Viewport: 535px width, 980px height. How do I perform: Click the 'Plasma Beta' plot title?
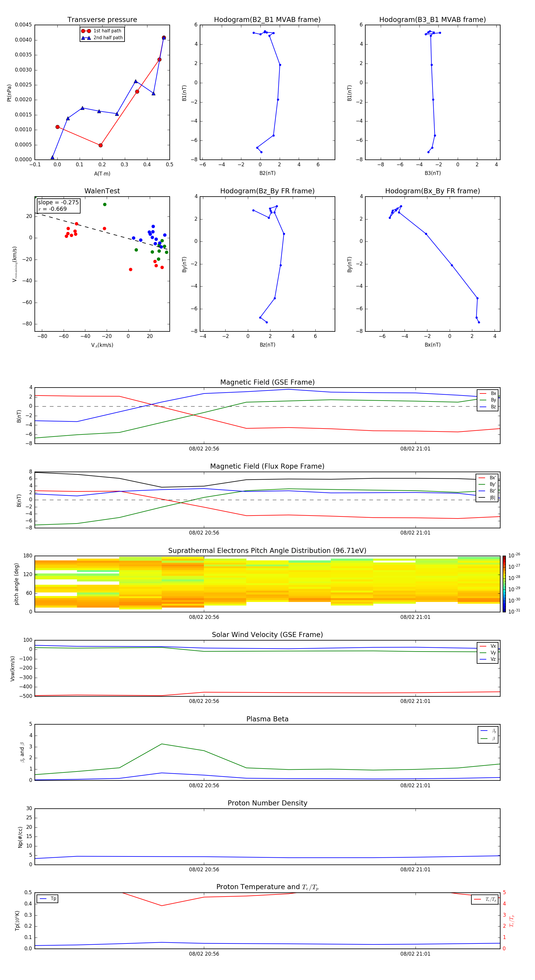pyautogui.click(x=267, y=719)
